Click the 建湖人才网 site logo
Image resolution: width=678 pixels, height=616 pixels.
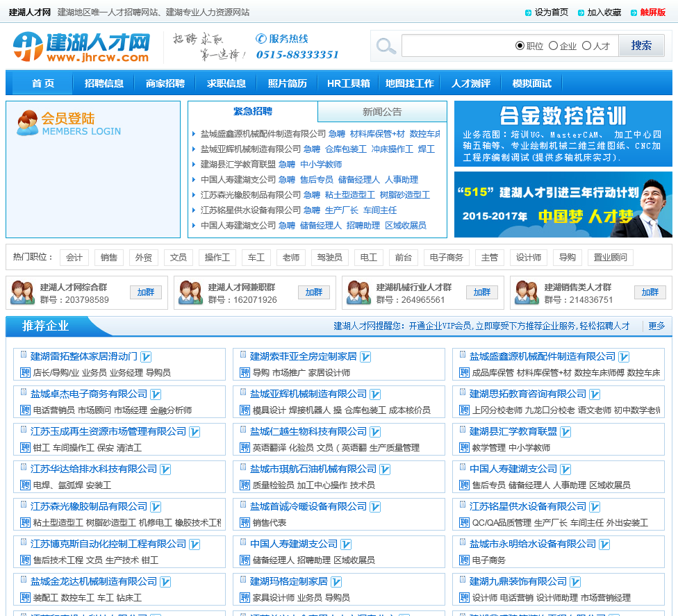coord(81,47)
